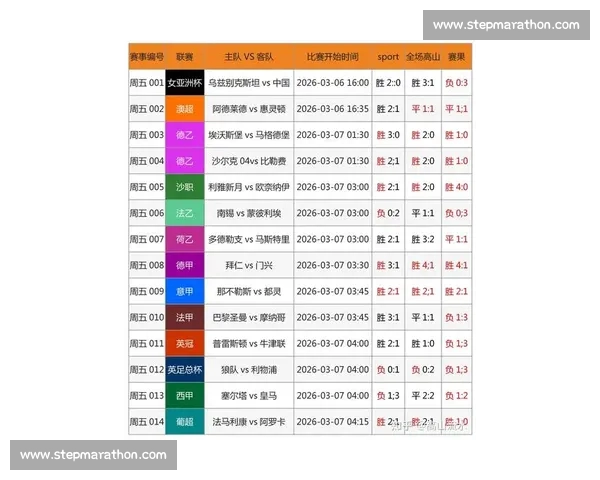
Task: Click the 负 0:1 sport cell for 狼队
Action: coord(388,369)
